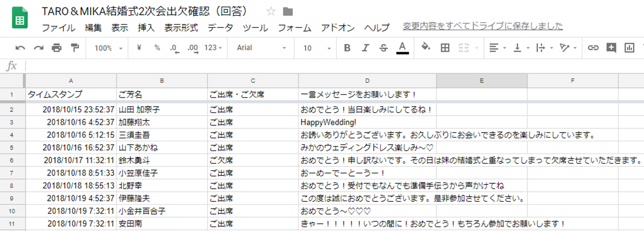644x232 pixels.
Task: Click 変更内容をすべてドライブに保存しました link
Action: [x=483, y=26]
